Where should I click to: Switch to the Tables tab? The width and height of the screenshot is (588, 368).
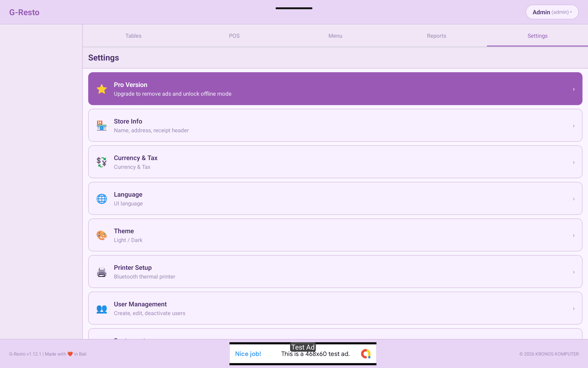pos(133,36)
